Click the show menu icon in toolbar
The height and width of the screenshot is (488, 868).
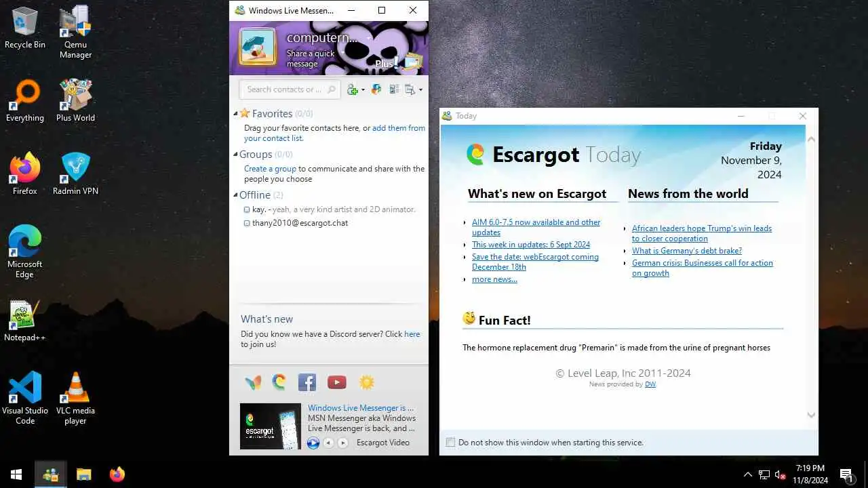[410, 89]
